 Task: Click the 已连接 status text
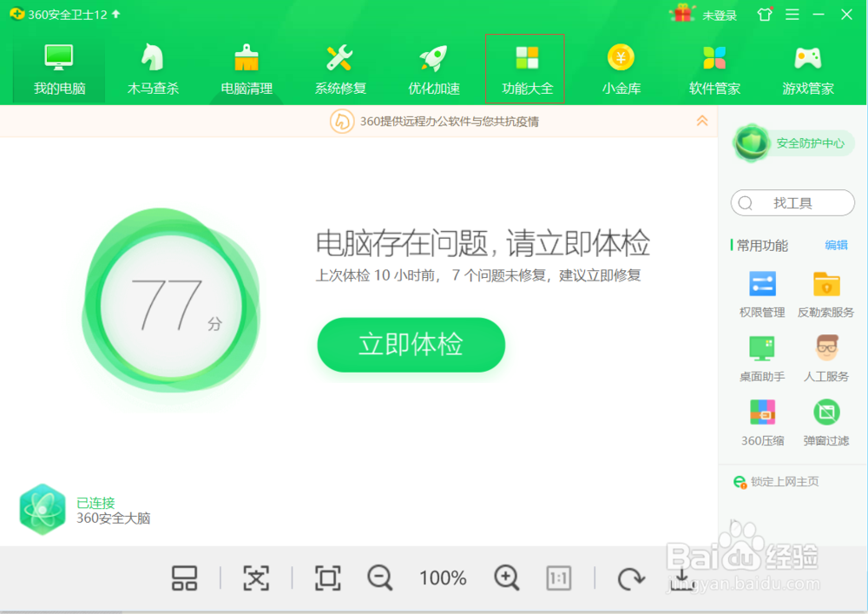point(95,503)
